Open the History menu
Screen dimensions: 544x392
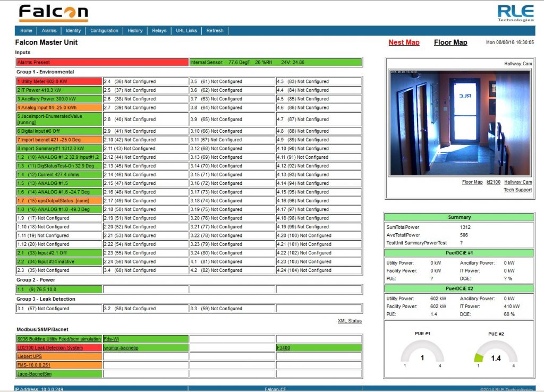coord(135,31)
